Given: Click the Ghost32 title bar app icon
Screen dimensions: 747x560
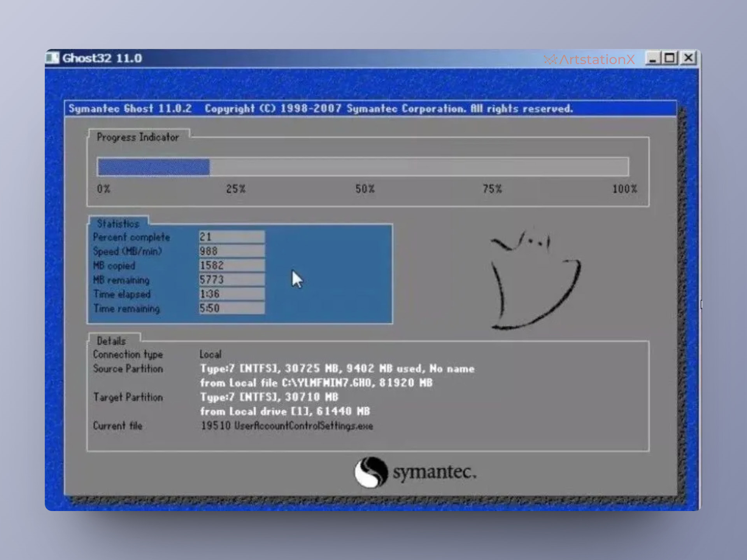Looking at the screenshot, I should coord(52,58).
